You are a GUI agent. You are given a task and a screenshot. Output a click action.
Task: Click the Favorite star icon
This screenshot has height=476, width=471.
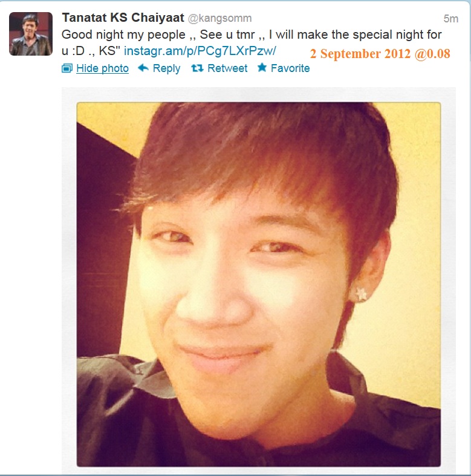coord(262,67)
